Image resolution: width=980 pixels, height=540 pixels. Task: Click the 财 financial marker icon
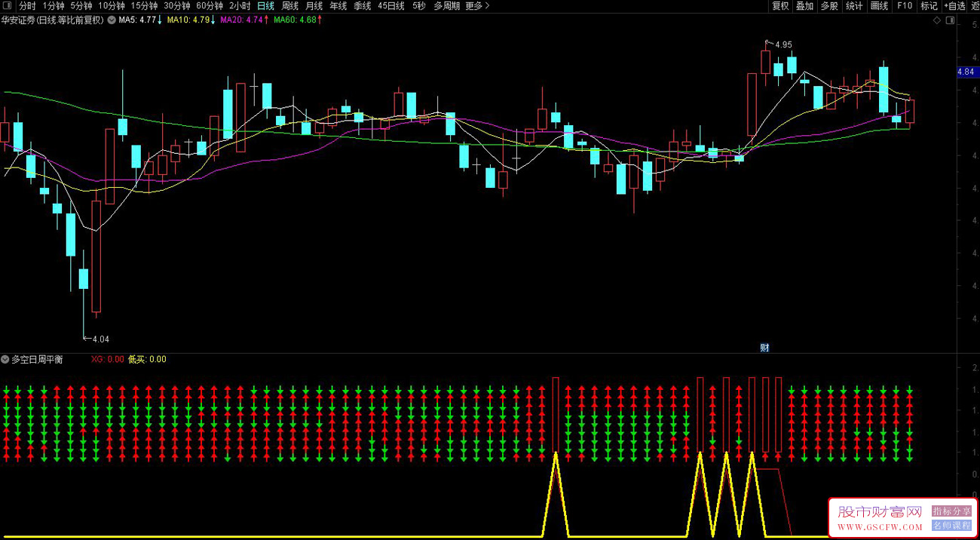click(764, 348)
